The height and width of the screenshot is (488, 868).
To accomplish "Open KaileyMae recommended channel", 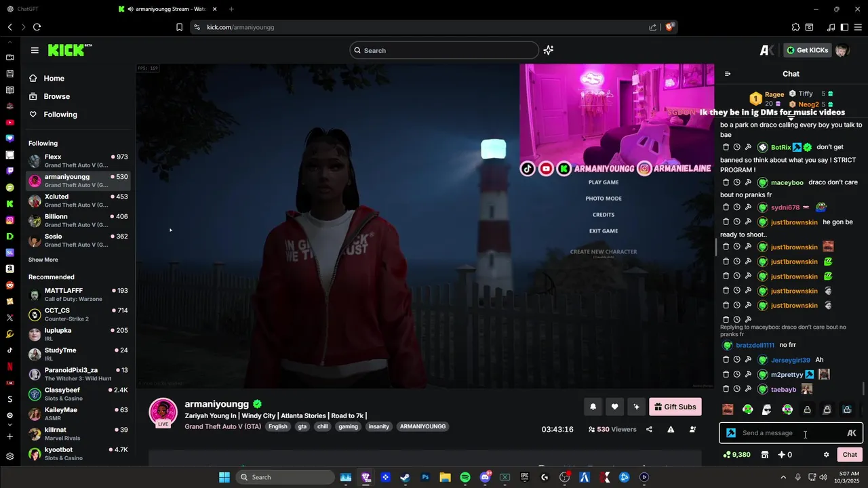I will 78,413.
